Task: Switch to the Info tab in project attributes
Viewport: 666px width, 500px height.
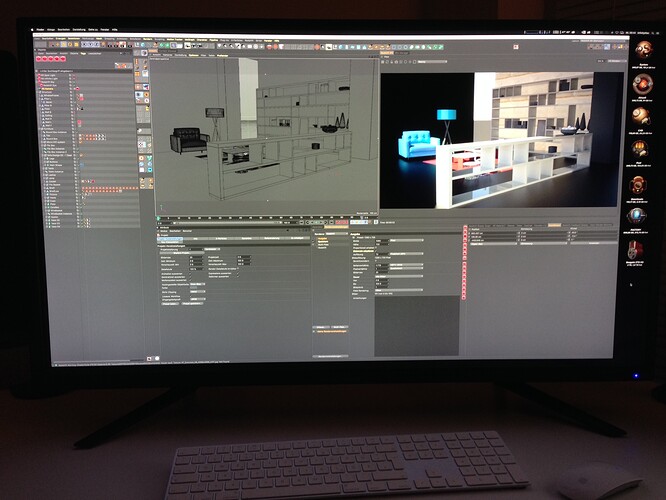Action: coord(195,239)
